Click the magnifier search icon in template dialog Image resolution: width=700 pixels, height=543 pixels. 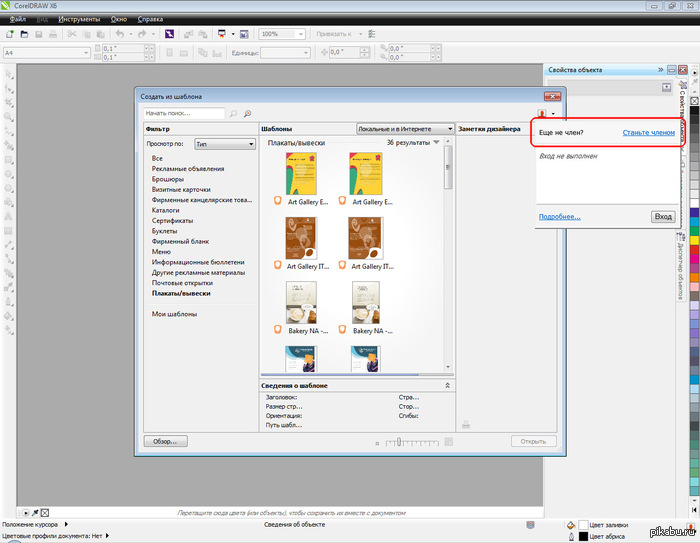pos(233,113)
